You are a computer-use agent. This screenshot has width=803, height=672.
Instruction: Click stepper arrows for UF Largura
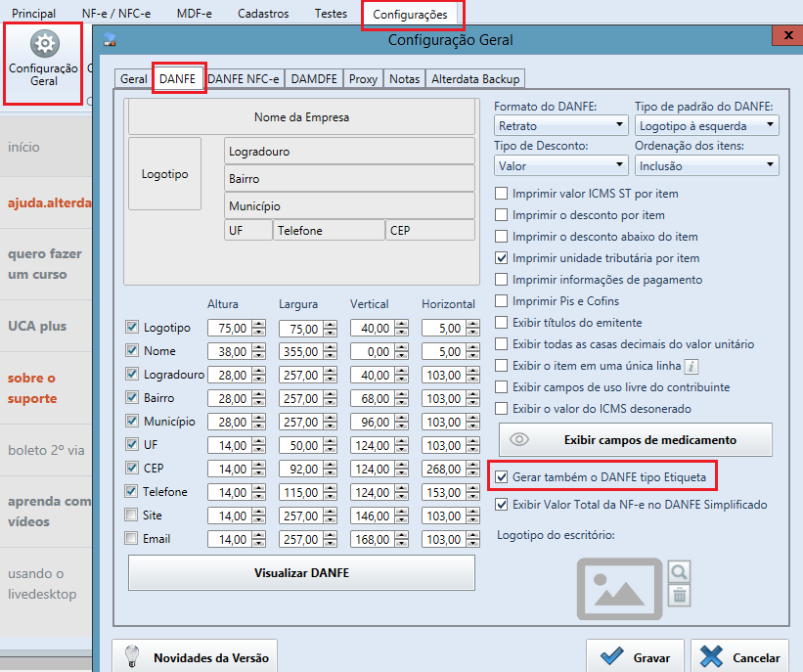point(331,446)
